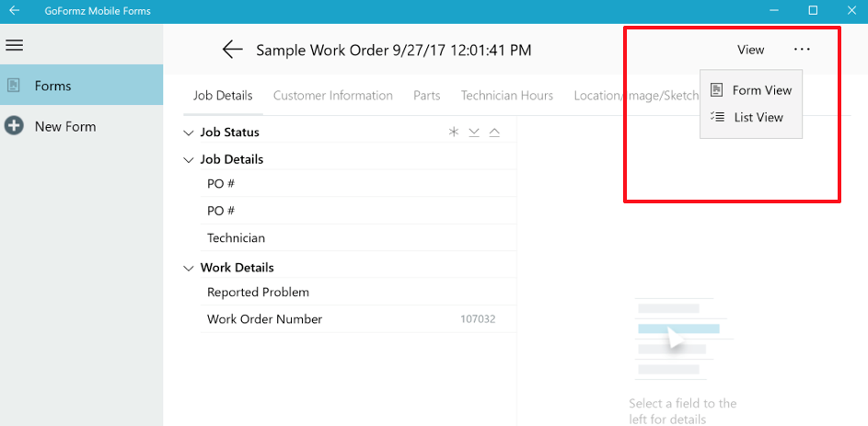Select the Technician field row
The image size is (868, 426).
(x=358, y=238)
